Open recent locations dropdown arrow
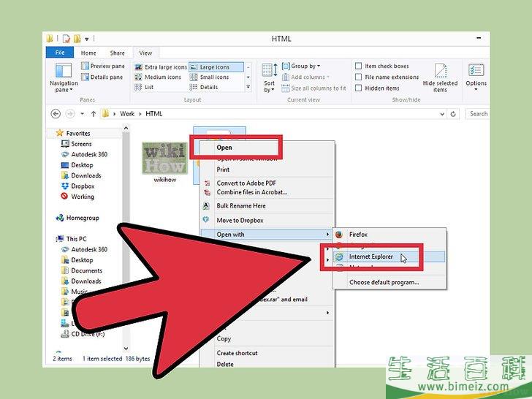The height and width of the screenshot is (399, 532). [82, 114]
